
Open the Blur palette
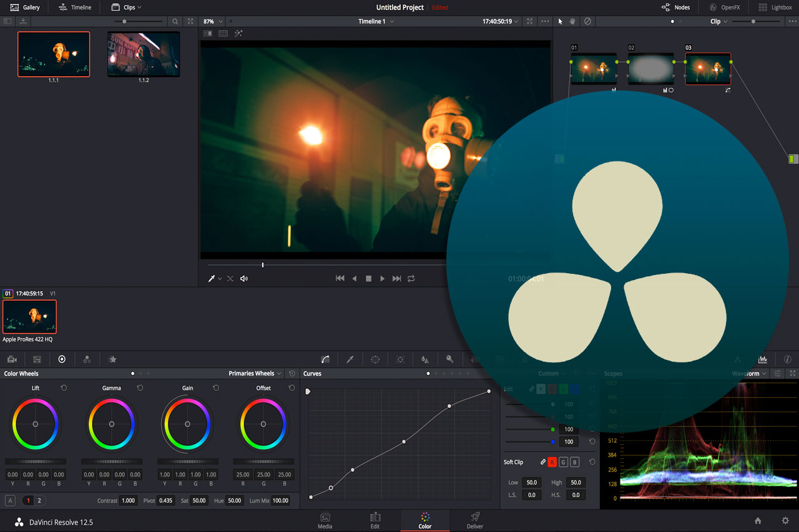pyautogui.click(x=424, y=359)
